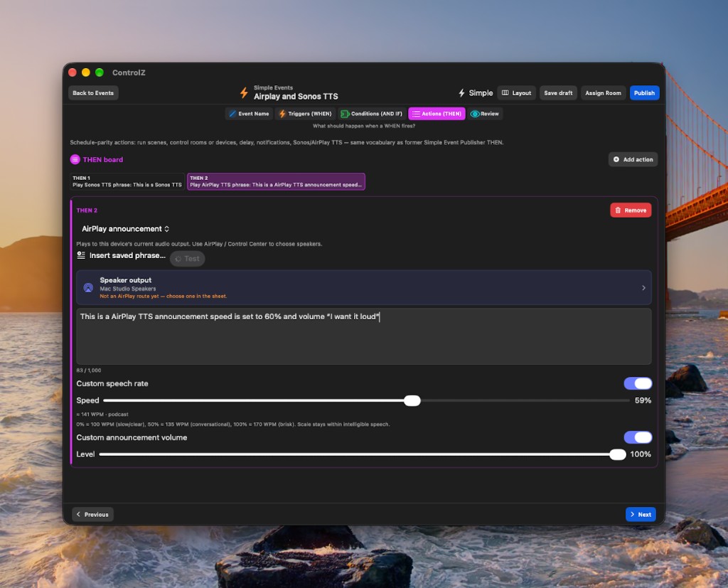The image size is (728, 588).
Task: Click the volume Level slider handle
Action: click(x=618, y=454)
